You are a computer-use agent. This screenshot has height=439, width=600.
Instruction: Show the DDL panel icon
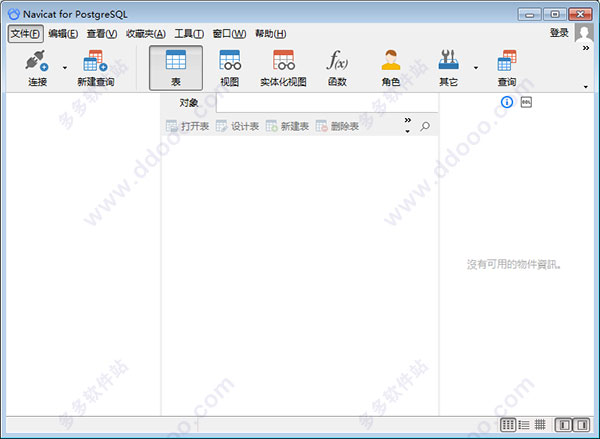pyautogui.click(x=526, y=102)
